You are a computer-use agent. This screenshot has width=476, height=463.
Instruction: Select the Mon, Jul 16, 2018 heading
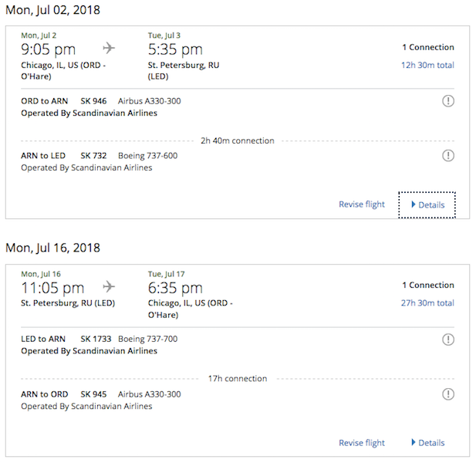[52, 248]
